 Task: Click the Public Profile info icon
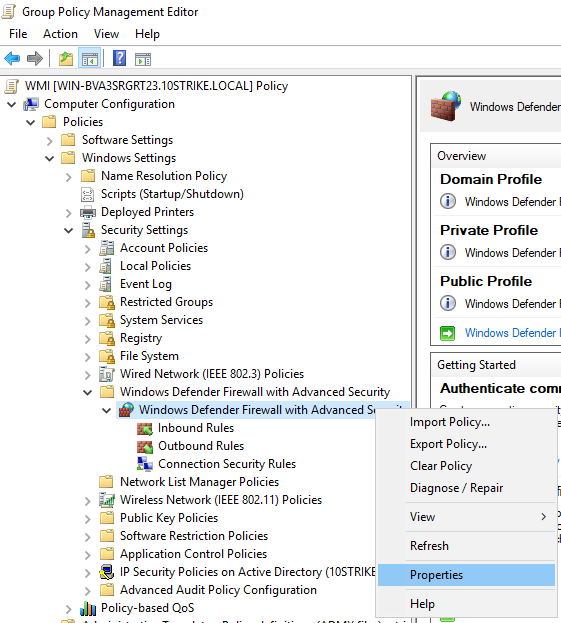click(448, 304)
